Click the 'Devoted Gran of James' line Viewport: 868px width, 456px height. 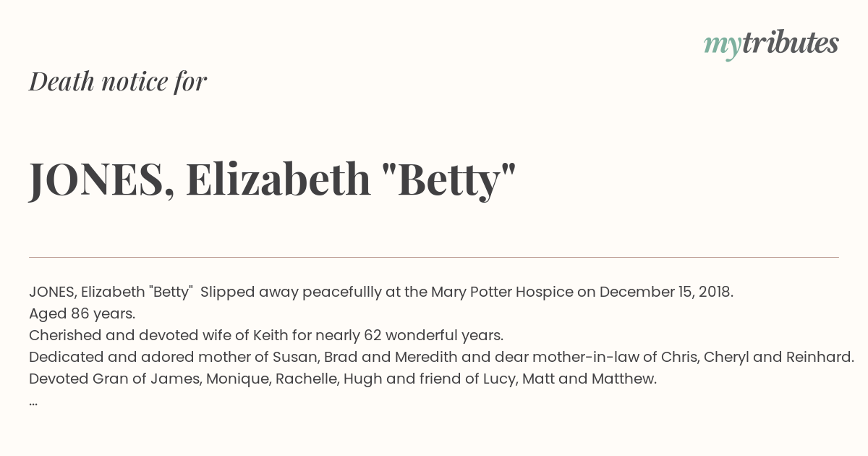tap(343, 379)
